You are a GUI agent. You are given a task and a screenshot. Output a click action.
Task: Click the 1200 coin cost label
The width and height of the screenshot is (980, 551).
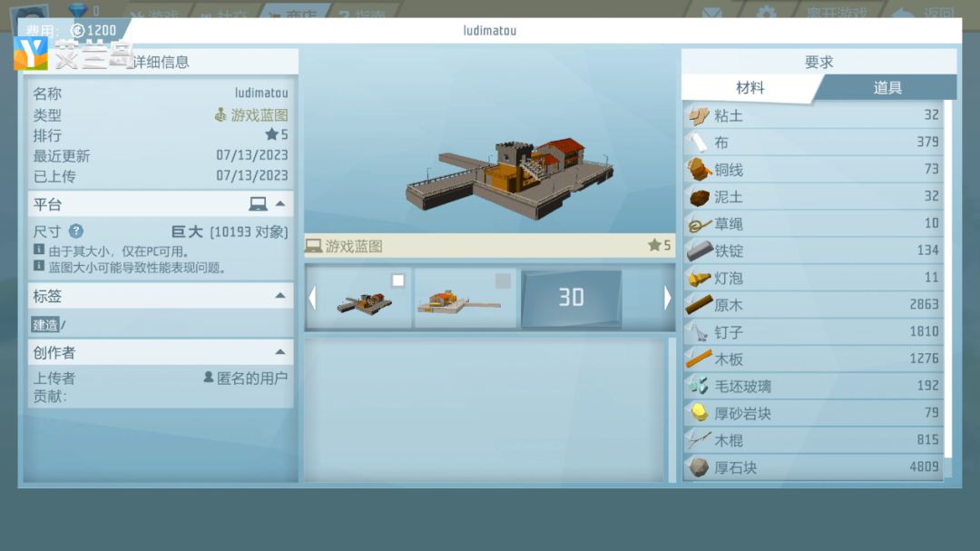tap(93, 30)
